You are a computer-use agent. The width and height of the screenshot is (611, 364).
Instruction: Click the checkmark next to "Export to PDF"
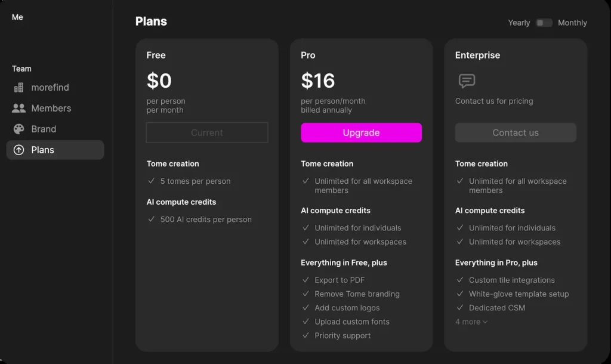click(x=307, y=280)
